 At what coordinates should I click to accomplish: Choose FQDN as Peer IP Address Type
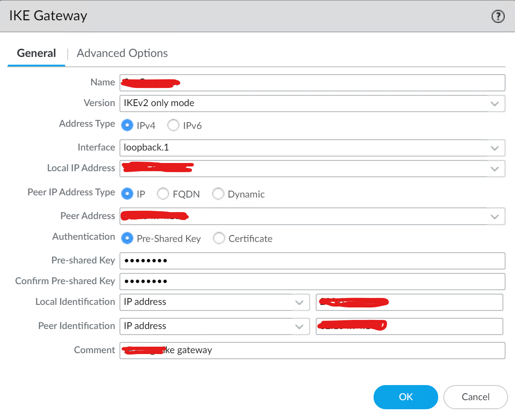tap(163, 194)
